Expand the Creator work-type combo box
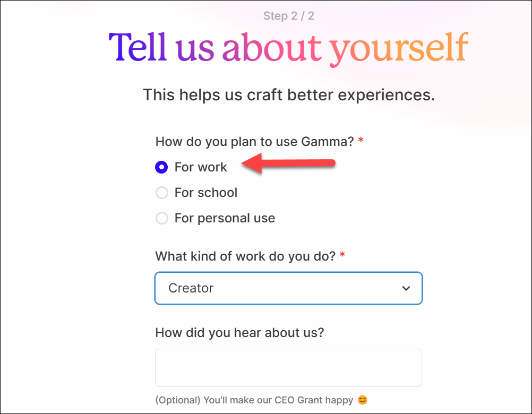This screenshot has height=414, width=532. 288,288
